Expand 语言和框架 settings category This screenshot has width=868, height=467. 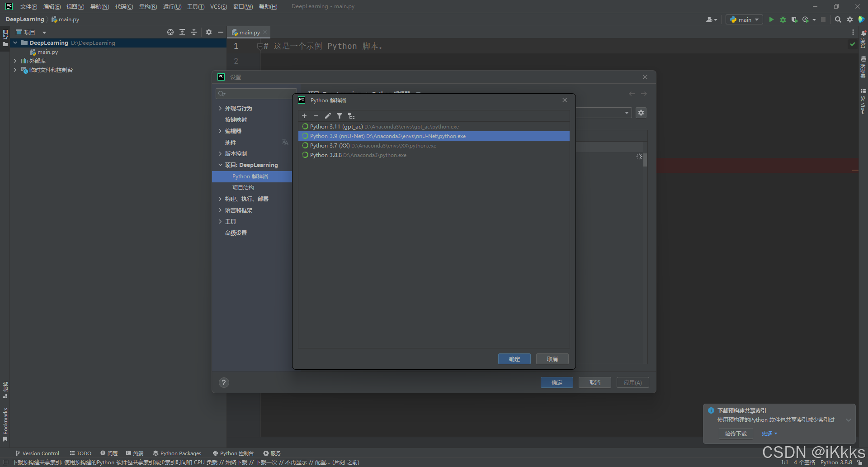220,210
